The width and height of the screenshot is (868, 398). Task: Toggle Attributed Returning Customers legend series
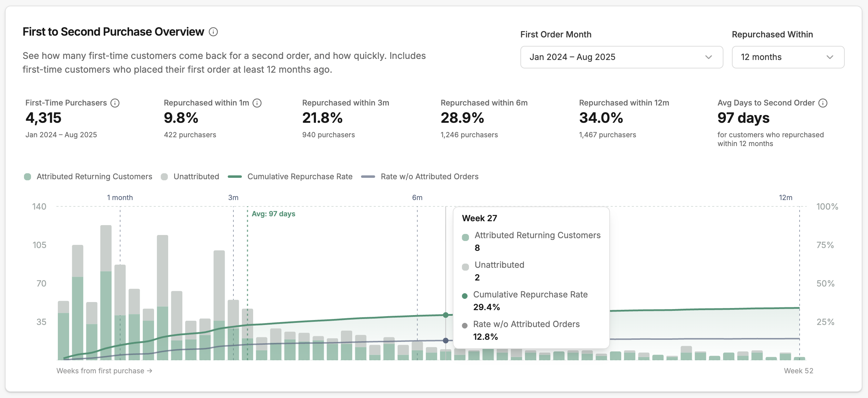click(x=88, y=177)
